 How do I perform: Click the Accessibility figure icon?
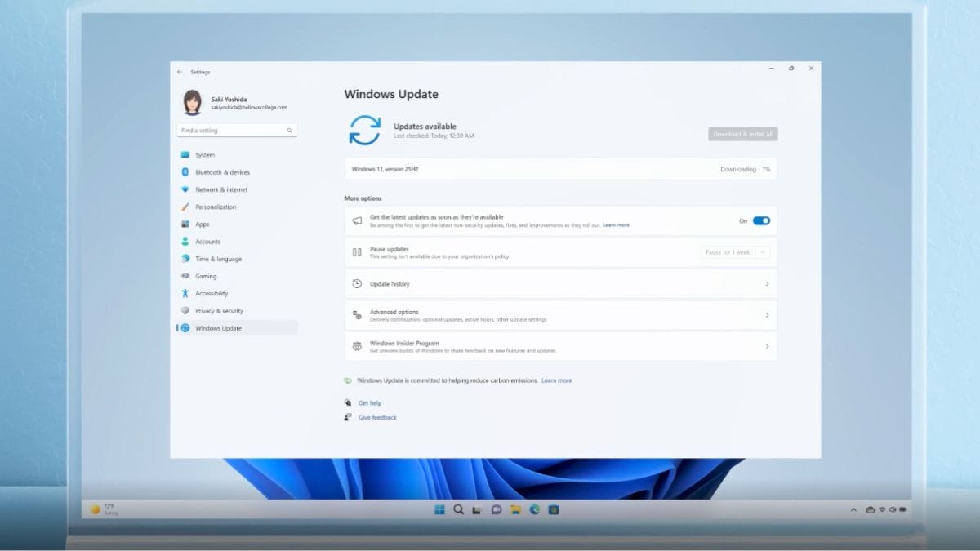(x=185, y=293)
